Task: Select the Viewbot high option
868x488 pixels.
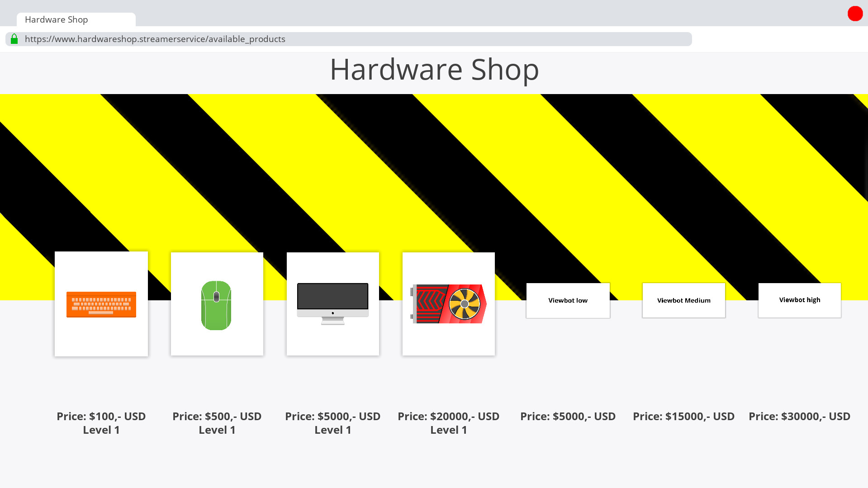Action: [799, 300]
